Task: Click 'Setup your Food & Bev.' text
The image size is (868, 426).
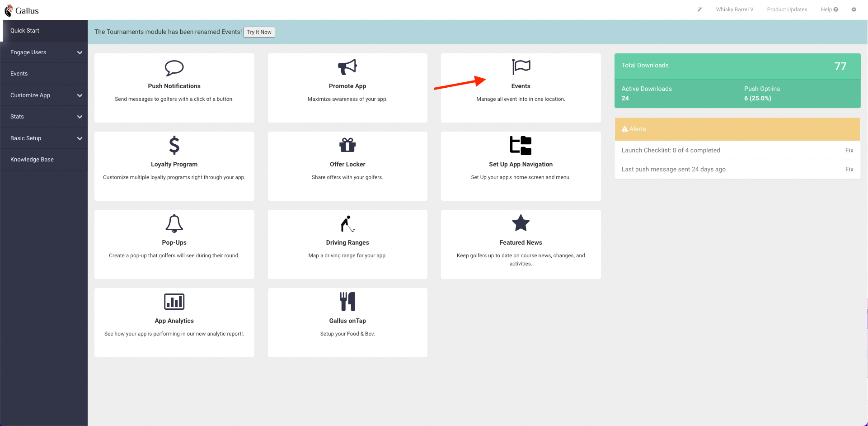Action: tap(347, 334)
